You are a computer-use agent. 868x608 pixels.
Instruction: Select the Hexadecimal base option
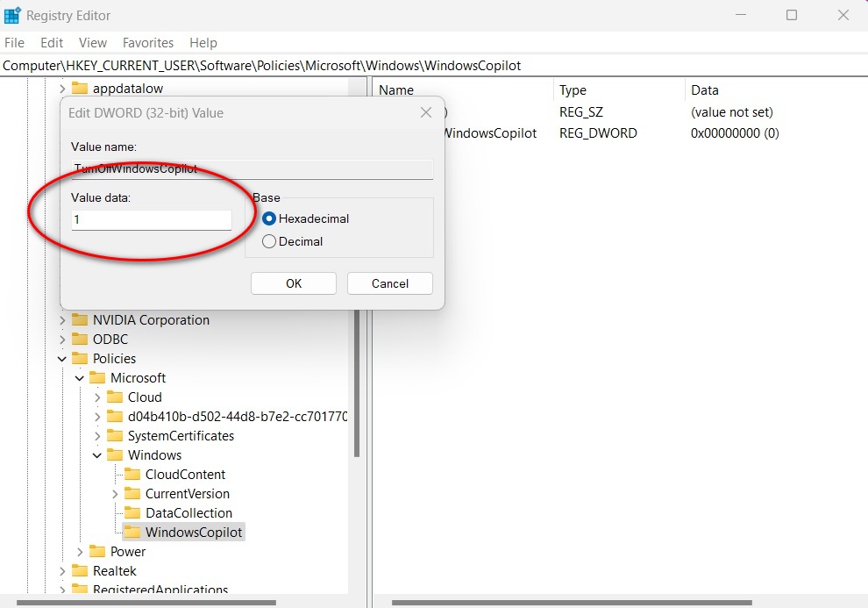pyautogui.click(x=269, y=218)
